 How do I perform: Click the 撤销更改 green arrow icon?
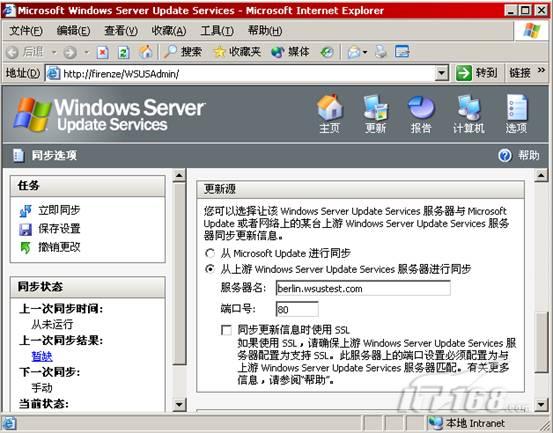coord(25,248)
